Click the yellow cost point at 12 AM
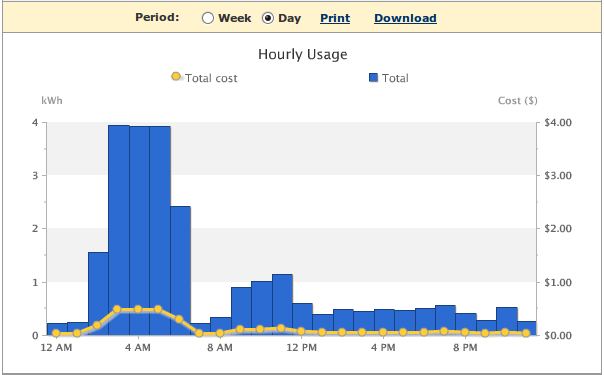The image size is (604, 375). pos(56,333)
